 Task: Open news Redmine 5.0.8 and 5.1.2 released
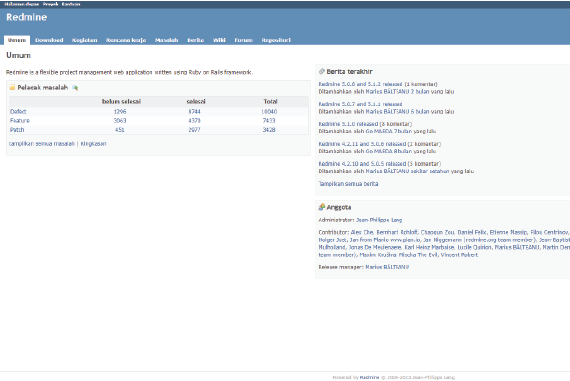(x=361, y=84)
